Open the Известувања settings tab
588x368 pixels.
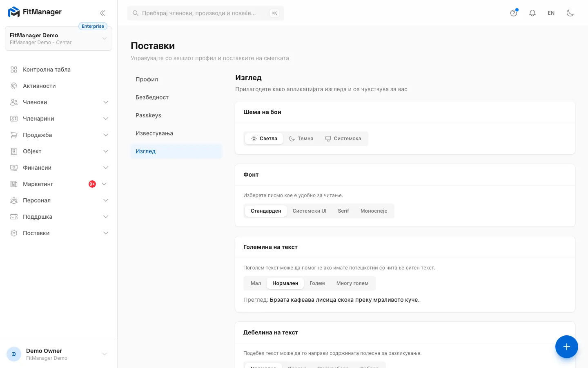pyautogui.click(x=176, y=133)
